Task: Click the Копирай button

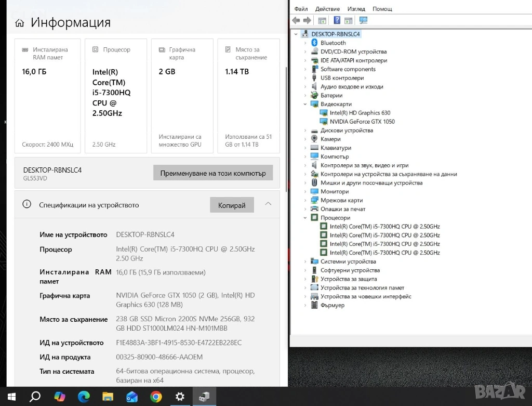Action: tap(232, 205)
